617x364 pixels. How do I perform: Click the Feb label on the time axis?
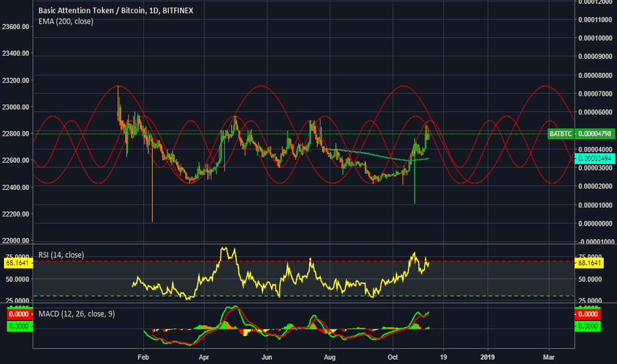pos(143,357)
